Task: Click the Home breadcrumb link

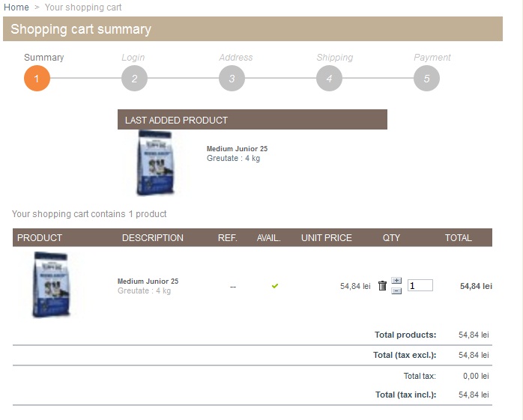Action: pos(16,7)
